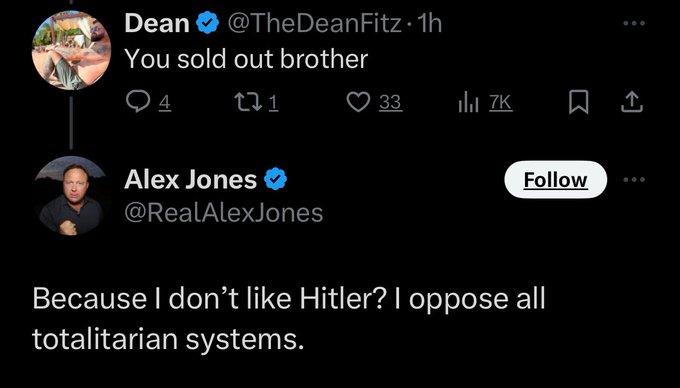680x388 pixels.
Task: Click Dean's blue verified badge
Action: [x=208, y=23]
